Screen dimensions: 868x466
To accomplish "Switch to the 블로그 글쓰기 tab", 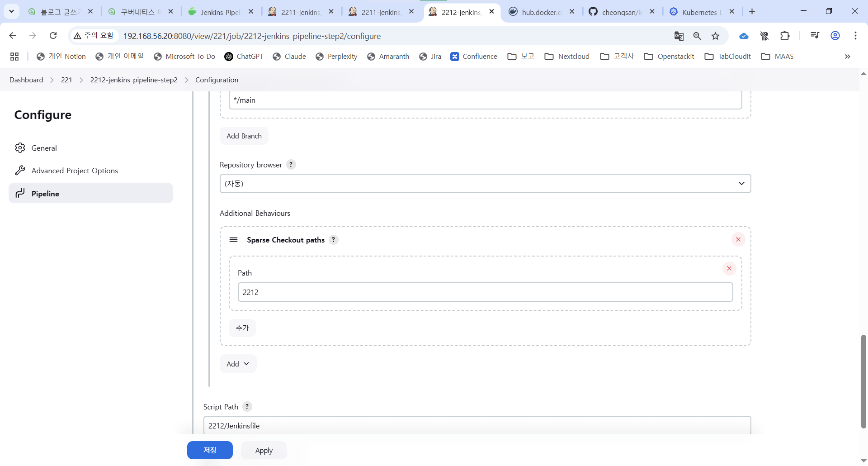I will click(x=60, y=12).
